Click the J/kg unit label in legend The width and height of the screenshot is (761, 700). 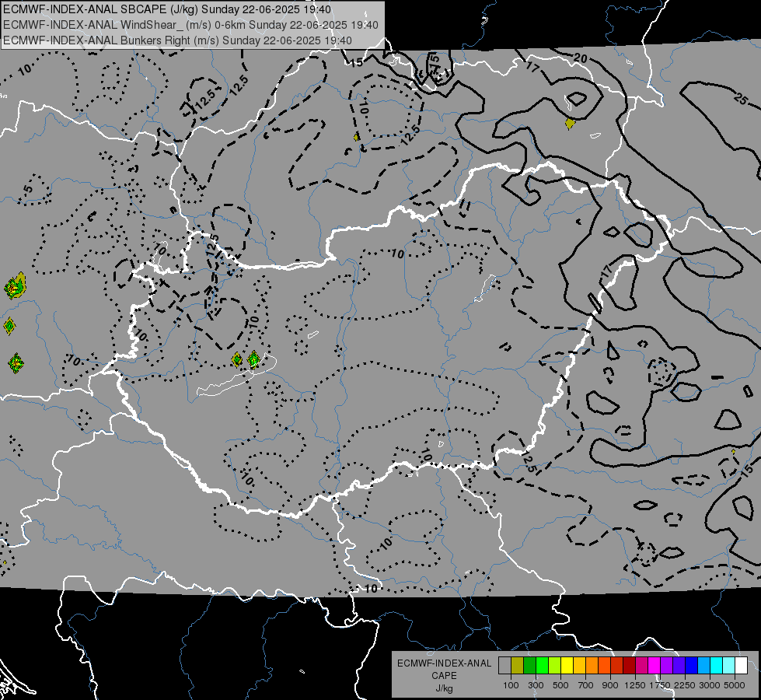444,688
